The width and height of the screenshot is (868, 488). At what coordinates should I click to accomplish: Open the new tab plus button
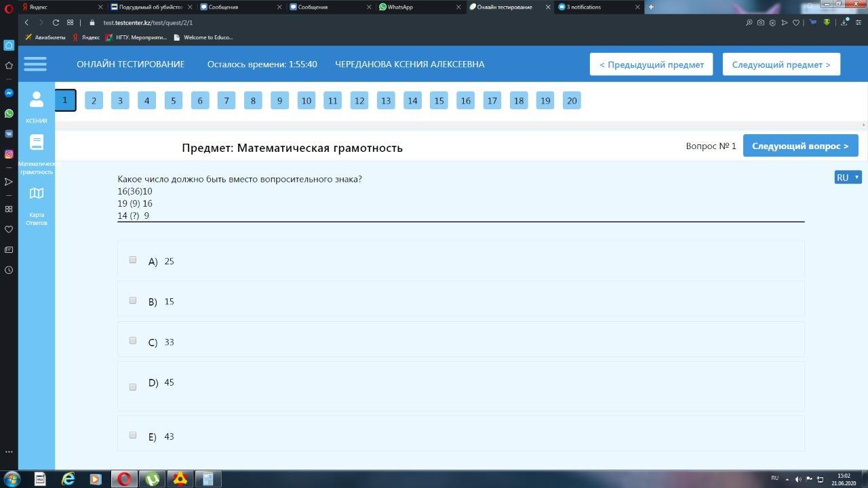click(x=651, y=7)
